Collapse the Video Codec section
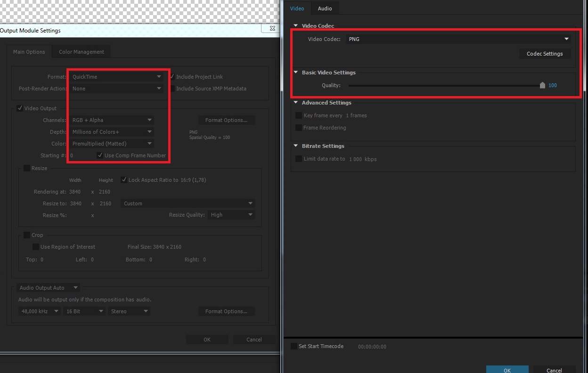 [x=296, y=26]
